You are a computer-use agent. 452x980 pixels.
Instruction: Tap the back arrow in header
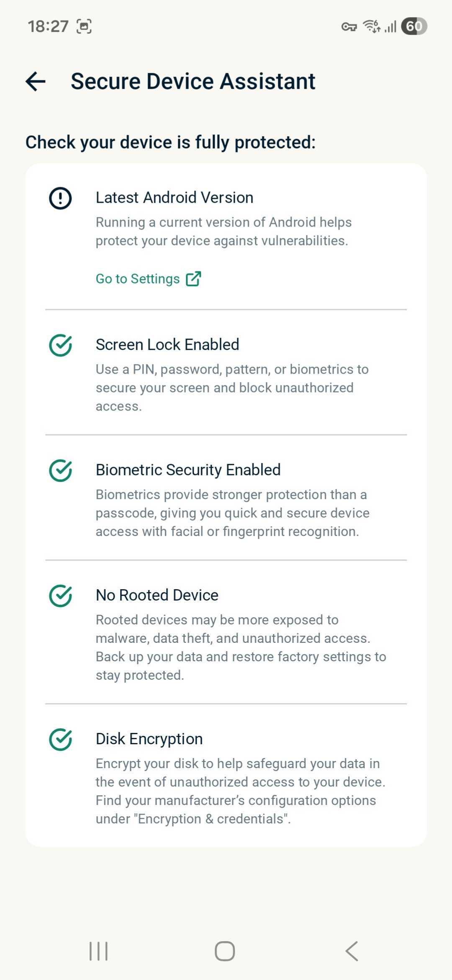pyautogui.click(x=36, y=81)
